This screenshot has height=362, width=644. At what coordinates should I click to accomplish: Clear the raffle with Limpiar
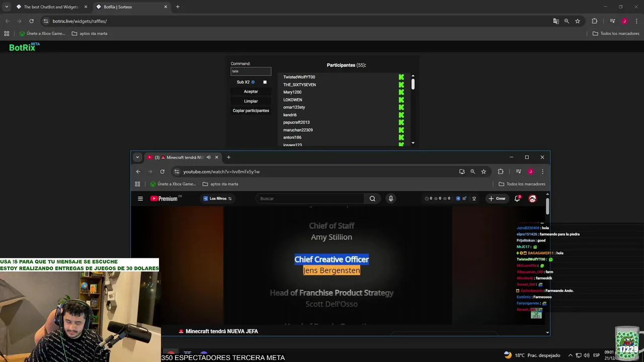(251, 101)
